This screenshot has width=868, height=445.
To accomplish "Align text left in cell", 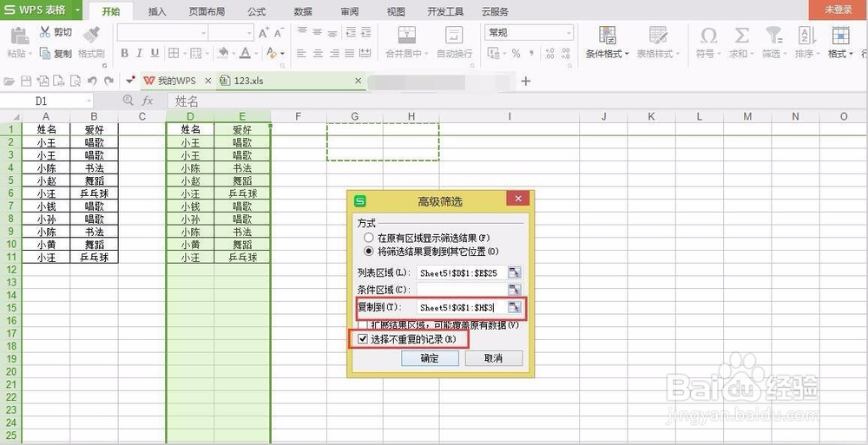I will (x=301, y=54).
